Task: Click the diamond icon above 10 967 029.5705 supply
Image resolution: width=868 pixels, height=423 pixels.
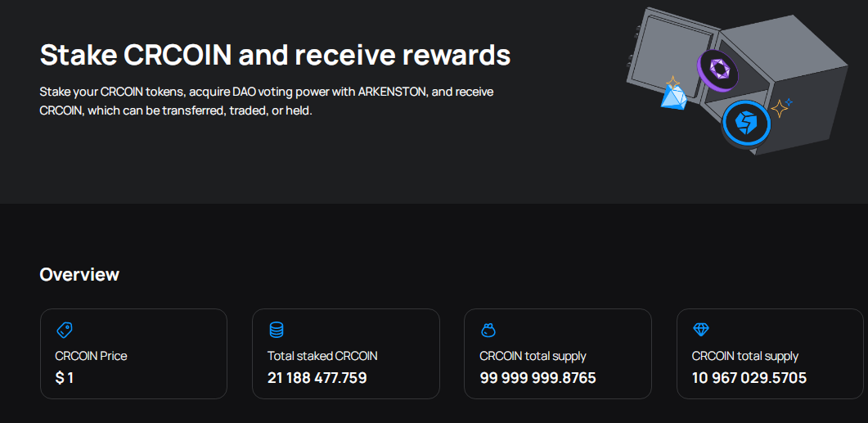Action: click(x=701, y=330)
